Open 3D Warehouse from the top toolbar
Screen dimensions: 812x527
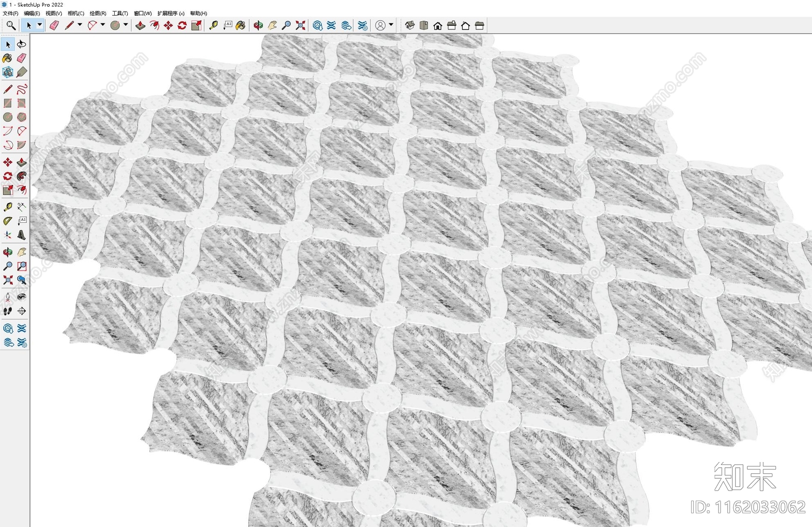click(318, 25)
